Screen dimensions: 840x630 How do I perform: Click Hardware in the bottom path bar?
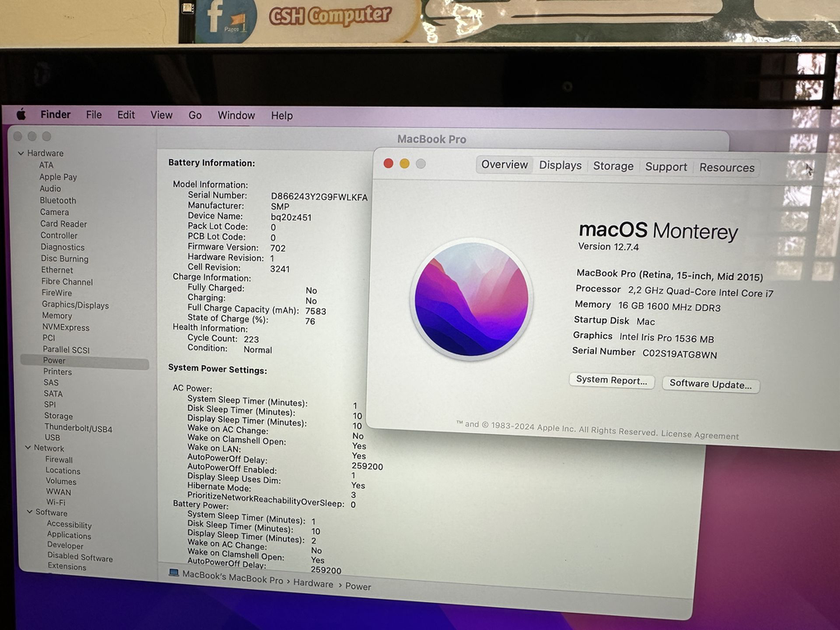[x=313, y=584]
